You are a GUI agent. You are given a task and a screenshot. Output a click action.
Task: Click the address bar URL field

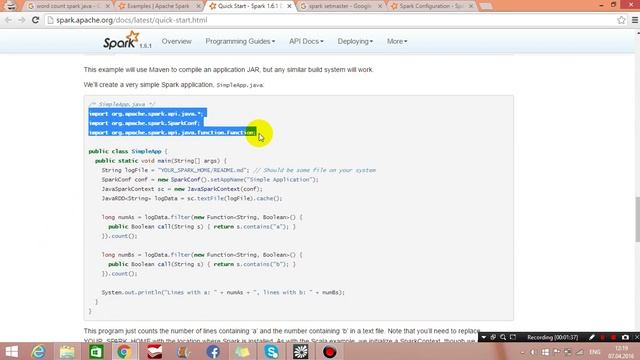coord(331,20)
